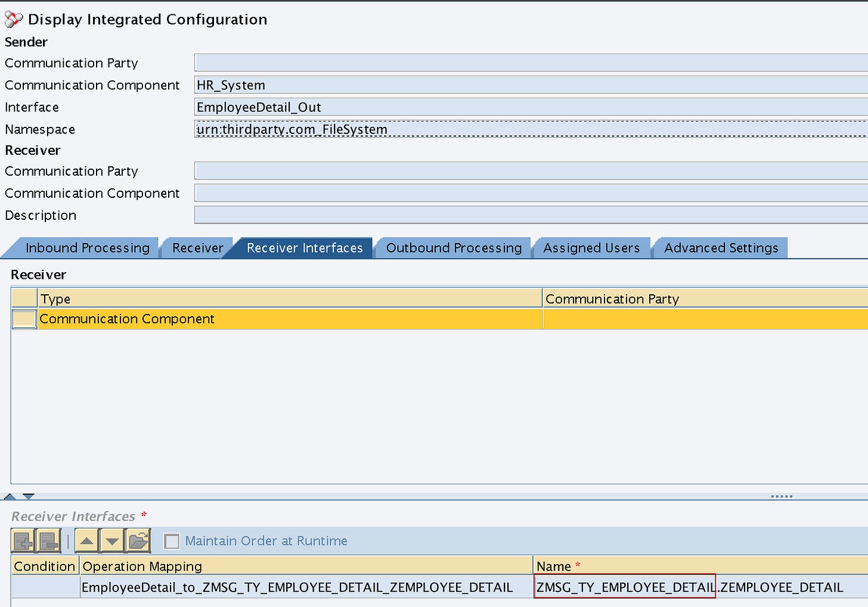This screenshot has height=607, width=868.
Task: Click the Operation Mapping column header
Action: (306, 566)
